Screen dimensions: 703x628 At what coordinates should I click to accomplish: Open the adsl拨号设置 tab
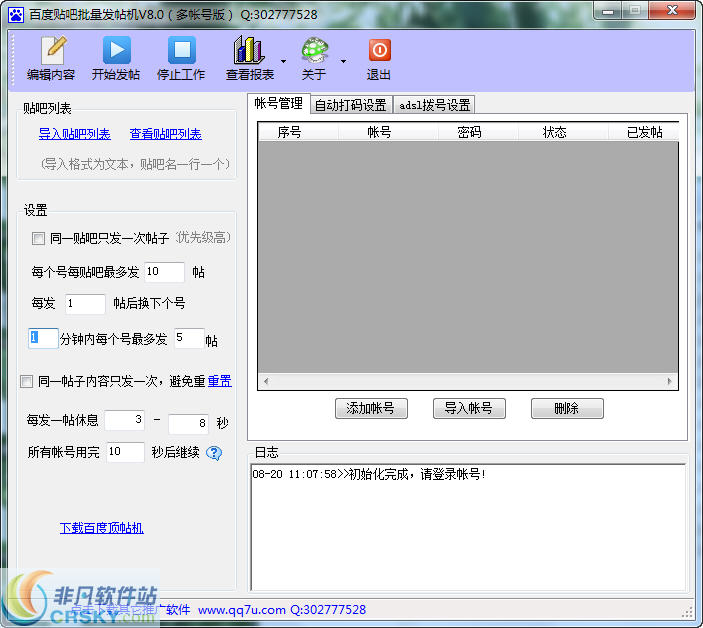pyautogui.click(x=434, y=105)
